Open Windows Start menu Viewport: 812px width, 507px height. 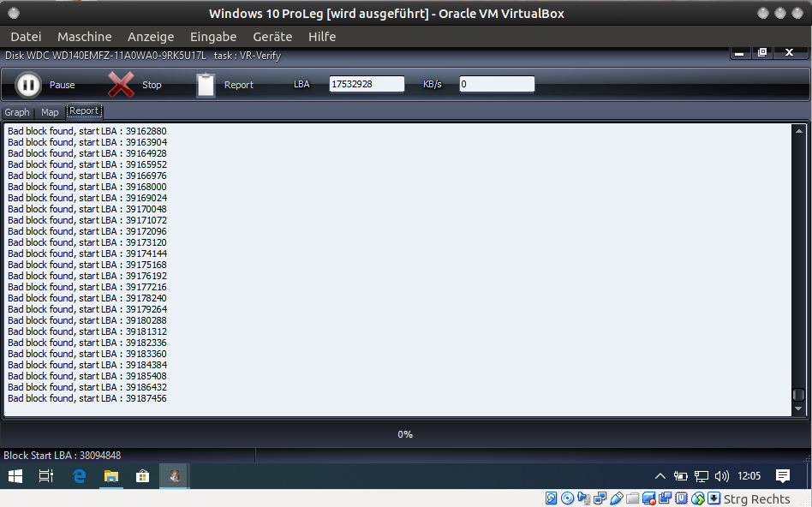click(x=15, y=476)
